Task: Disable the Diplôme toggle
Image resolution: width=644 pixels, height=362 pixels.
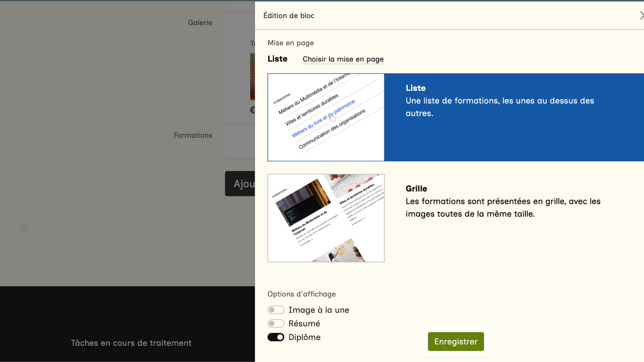Action: (x=276, y=337)
